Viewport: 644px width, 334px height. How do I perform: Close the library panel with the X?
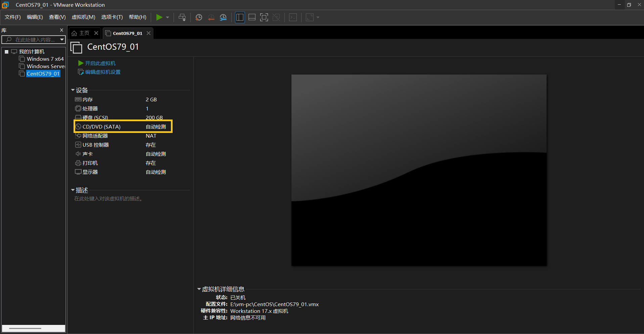(x=61, y=30)
